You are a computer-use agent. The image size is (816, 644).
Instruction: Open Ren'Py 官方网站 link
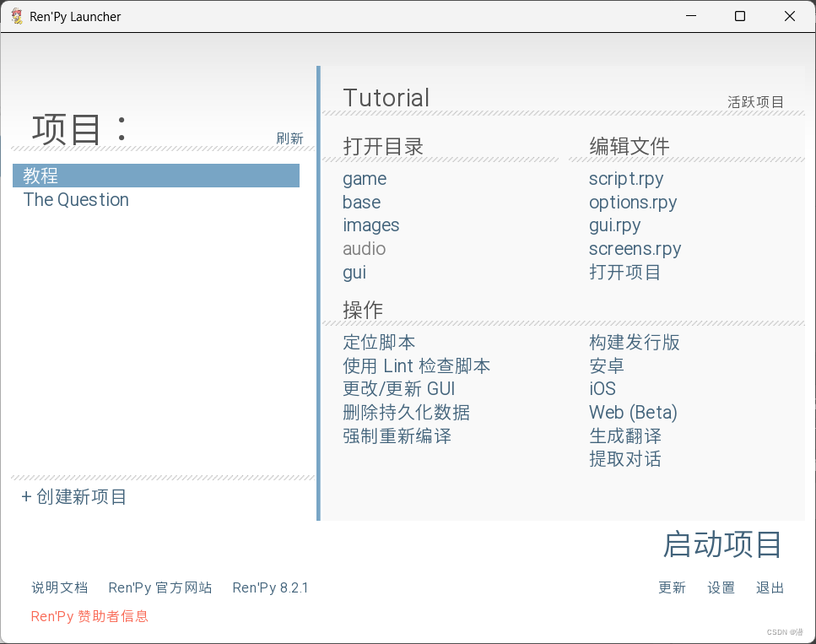[159, 587]
